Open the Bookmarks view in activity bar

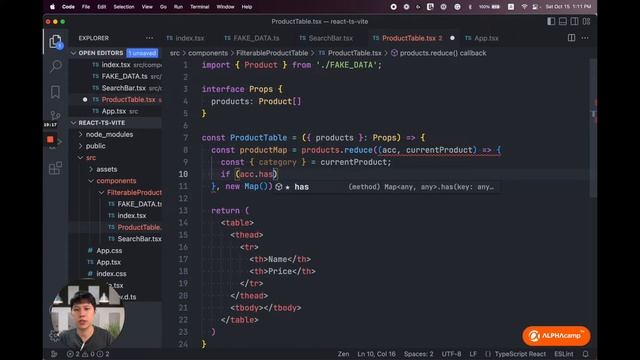point(55,92)
